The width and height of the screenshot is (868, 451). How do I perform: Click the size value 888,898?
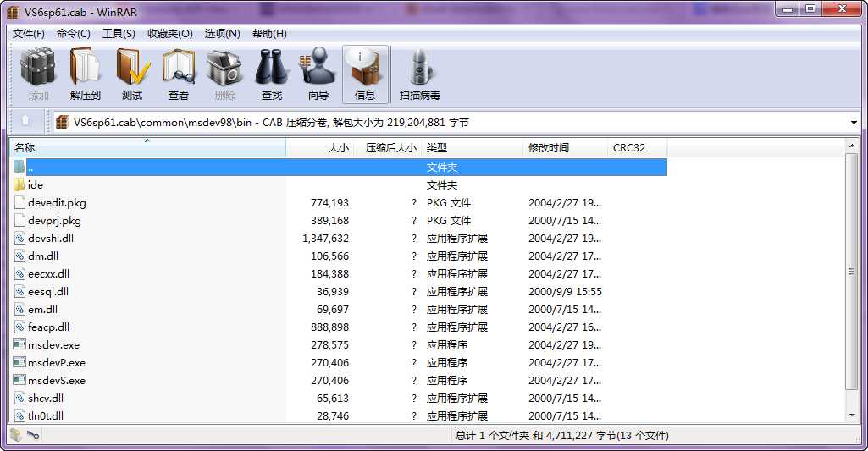330,327
